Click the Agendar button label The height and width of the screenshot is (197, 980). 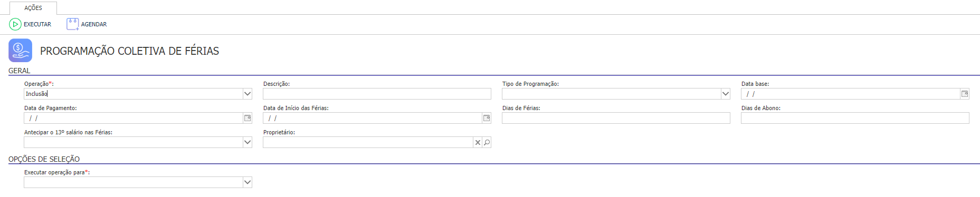[94, 24]
